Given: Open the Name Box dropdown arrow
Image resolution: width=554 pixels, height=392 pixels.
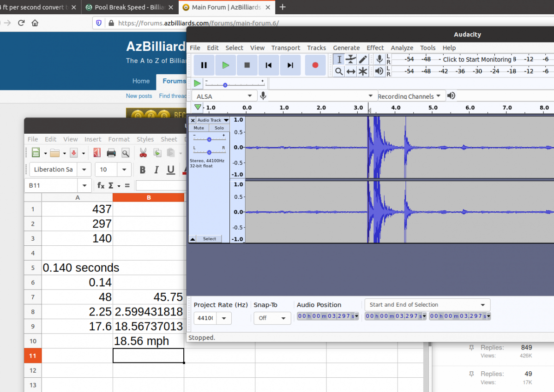Looking at the screenshot, I should click(x=84, y=185).
